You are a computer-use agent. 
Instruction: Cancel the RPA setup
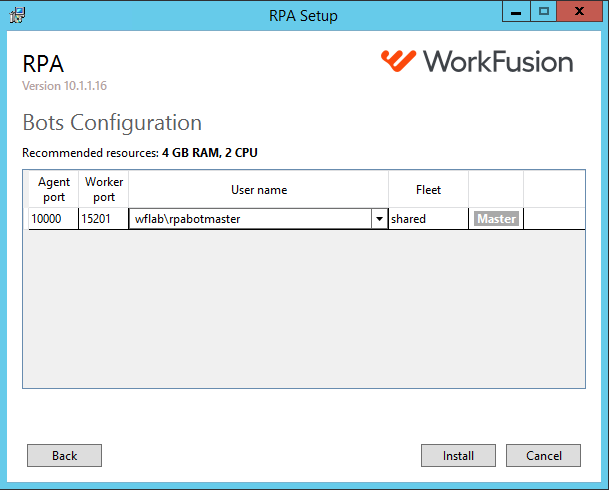(x=543, y=455)
